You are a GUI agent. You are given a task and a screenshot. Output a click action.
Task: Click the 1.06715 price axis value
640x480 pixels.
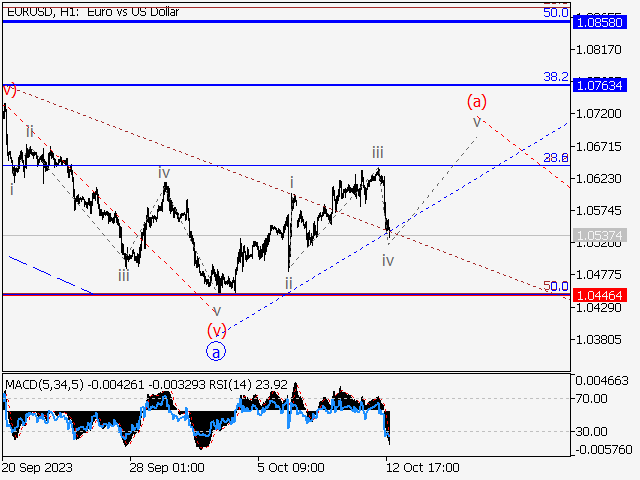[x=598, y=146]
